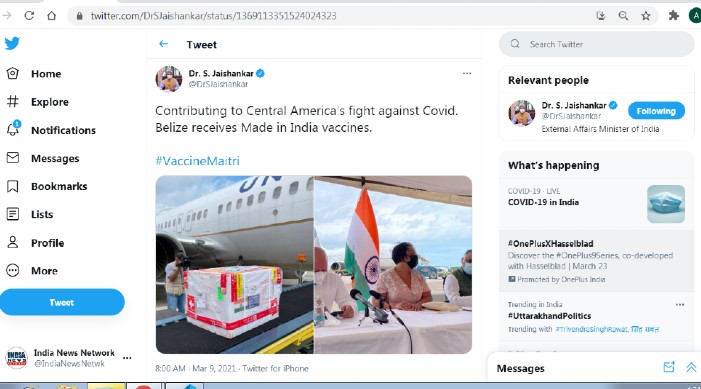Go back using the Tweet back arrow

pyautogui.click(x=164, y=44)
